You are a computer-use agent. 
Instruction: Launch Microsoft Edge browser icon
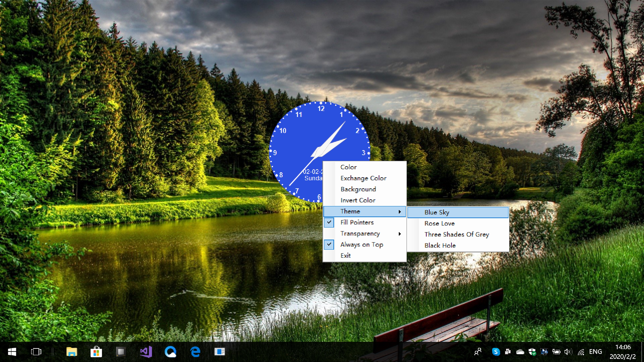pyautogui.click(x=195, y=352)
